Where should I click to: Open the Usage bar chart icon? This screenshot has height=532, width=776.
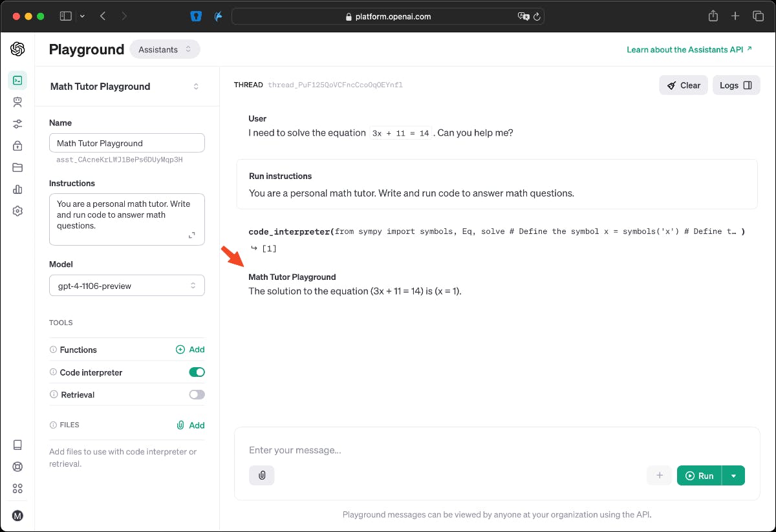click(17, 189)
